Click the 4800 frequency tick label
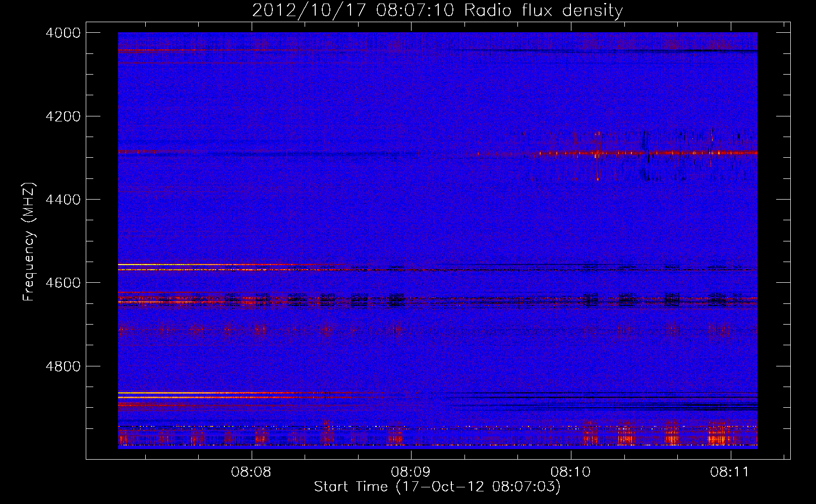Screen dimensions: 816x504 (63, 366)
